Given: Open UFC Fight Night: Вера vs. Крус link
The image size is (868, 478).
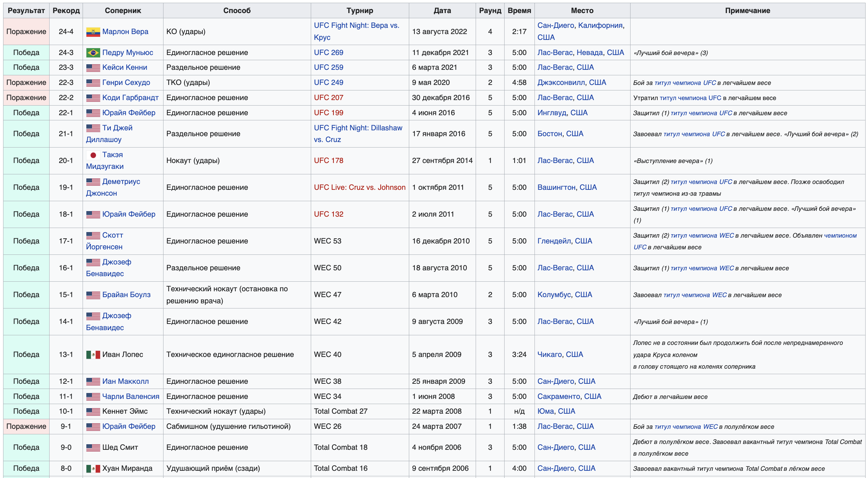Looking at the screenshot, I should (x=357, y=31).
